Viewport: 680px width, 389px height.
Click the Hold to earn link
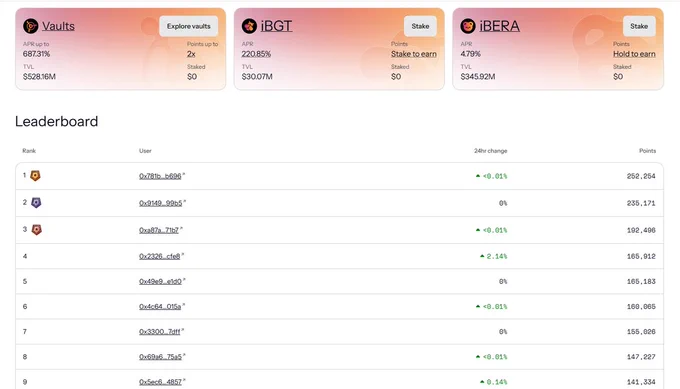coord(634,54)
